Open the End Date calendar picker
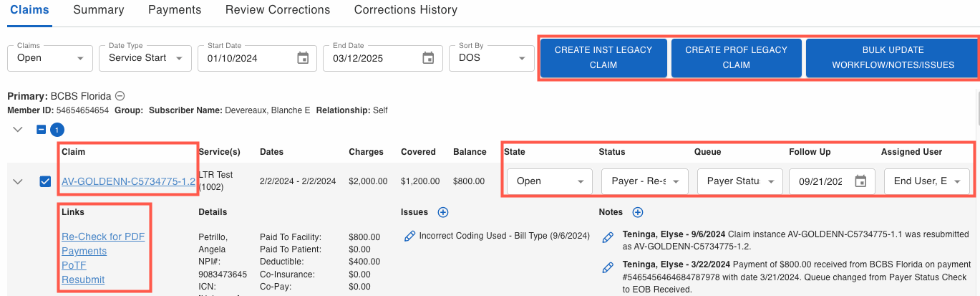 pos(428,58)
